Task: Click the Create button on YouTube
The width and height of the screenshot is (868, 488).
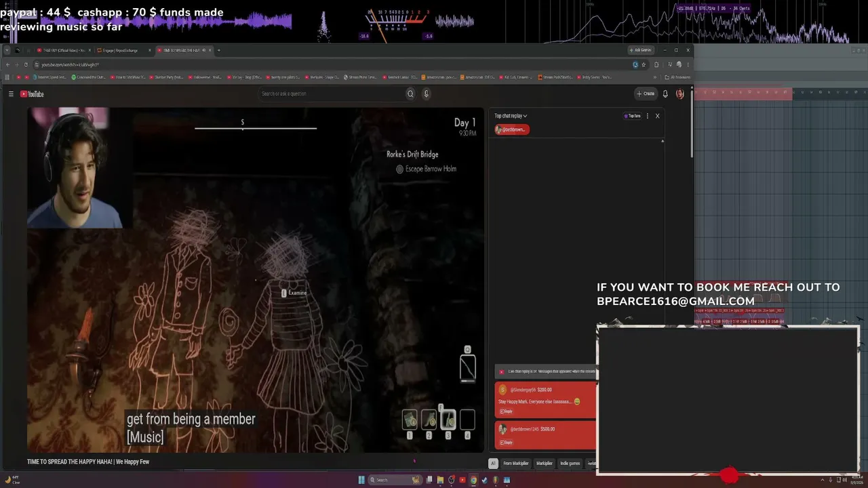Action: (x=646, y=94)
